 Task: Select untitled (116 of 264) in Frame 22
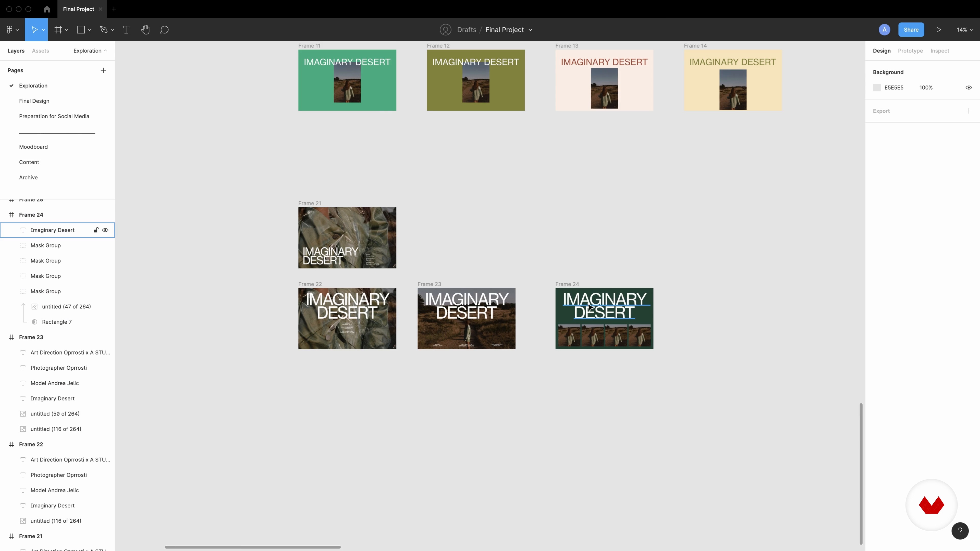57,521
